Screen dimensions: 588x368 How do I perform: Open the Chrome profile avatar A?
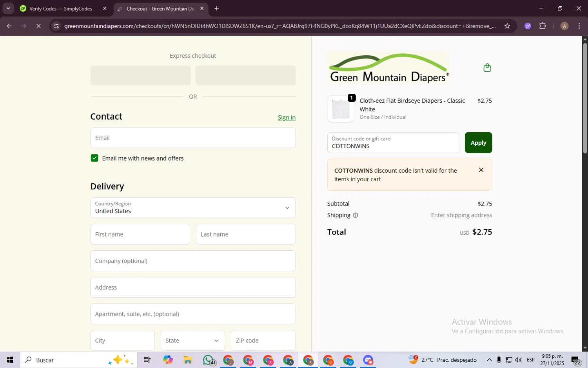(564, 26)
